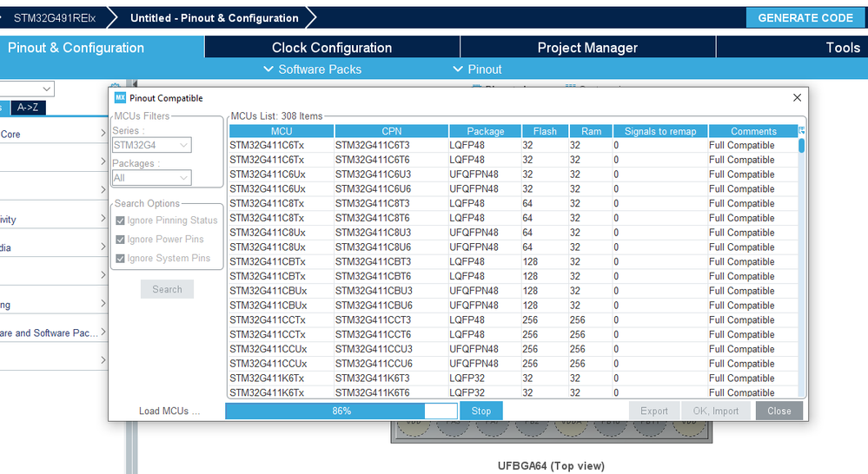Select row with CPN STM32G411C6U3
The height and width of the screenshot is (474, 868).
coord(514,174)
